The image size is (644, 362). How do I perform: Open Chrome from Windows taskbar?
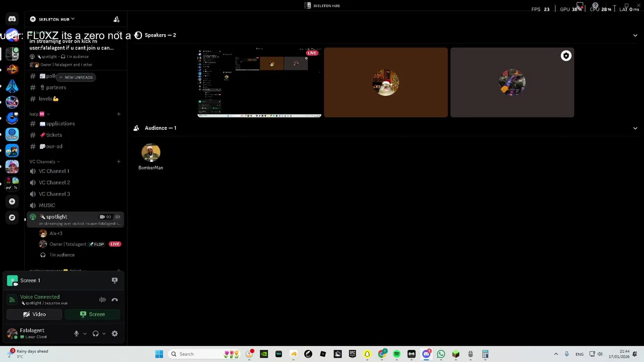click(x=382, y=354)
